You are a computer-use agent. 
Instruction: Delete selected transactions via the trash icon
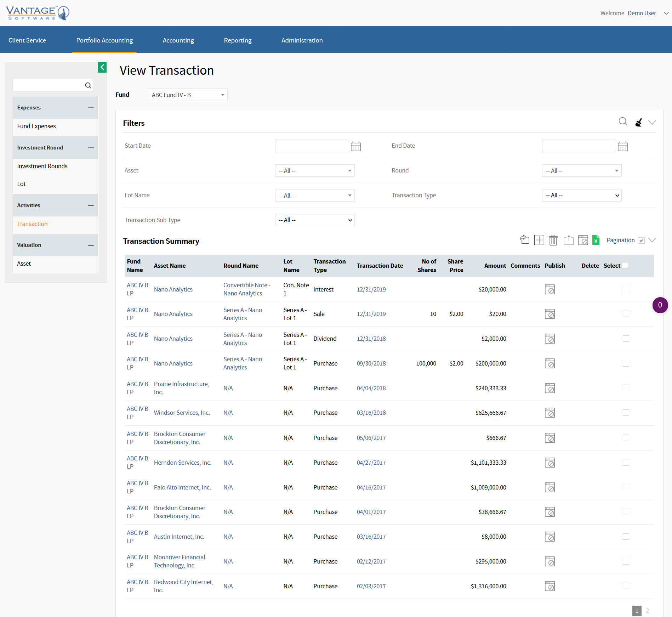(x=553, y=240)
